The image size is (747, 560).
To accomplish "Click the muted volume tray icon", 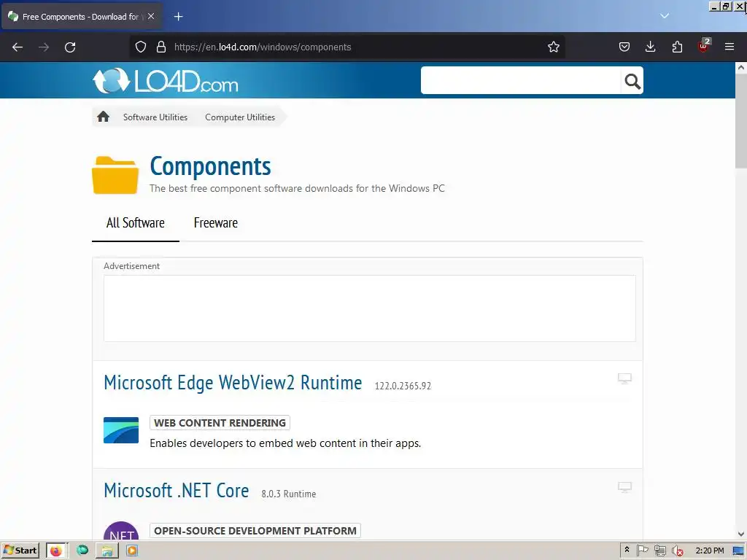I will tap(677, 551).
